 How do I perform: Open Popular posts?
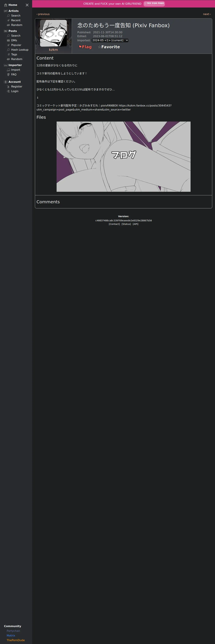(x=16, y=45)
